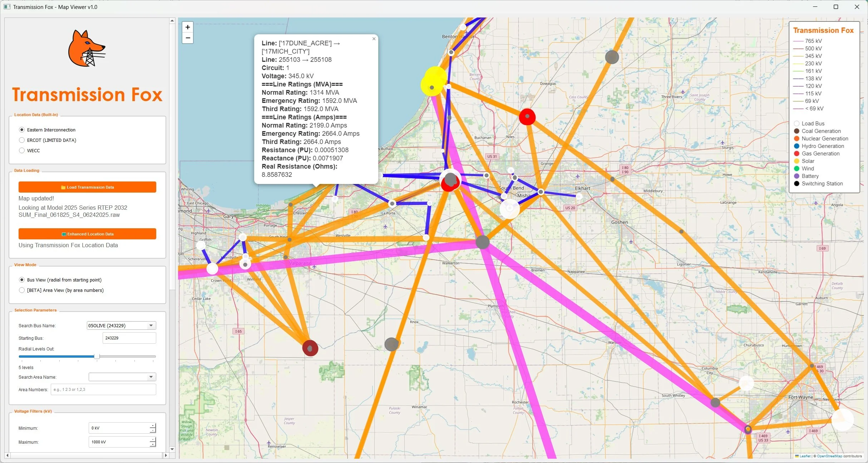Click the Nuclear Generation legend dot
This screenshot has width=868, height=463.
coord(797,138)
